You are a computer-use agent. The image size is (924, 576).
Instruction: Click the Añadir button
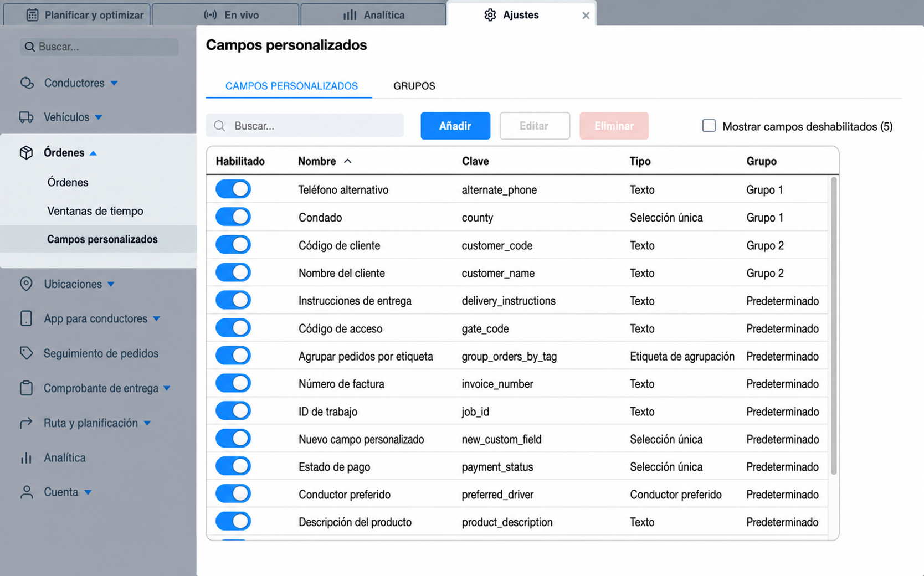click(455, 126)
